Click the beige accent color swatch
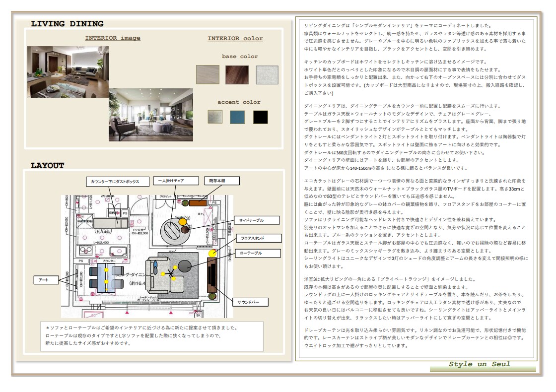 [x=215, y=117]
